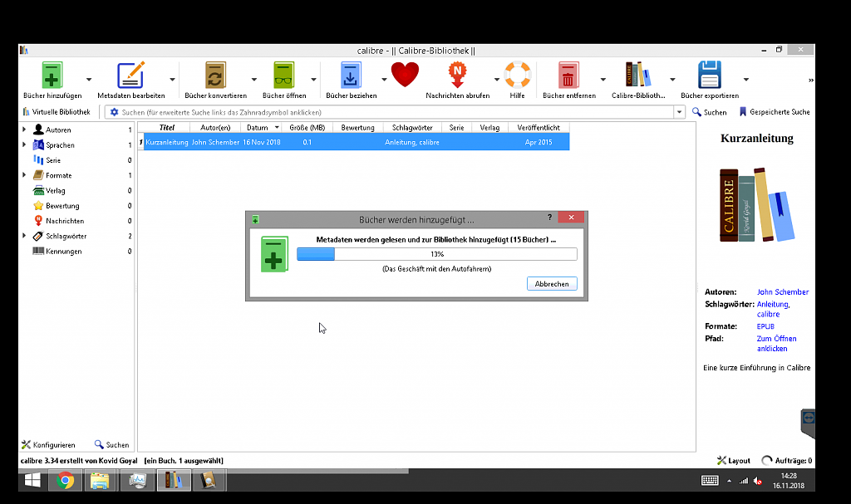
Task: Expand the Schlagwörter tree node
Action: tap(24, 236)
